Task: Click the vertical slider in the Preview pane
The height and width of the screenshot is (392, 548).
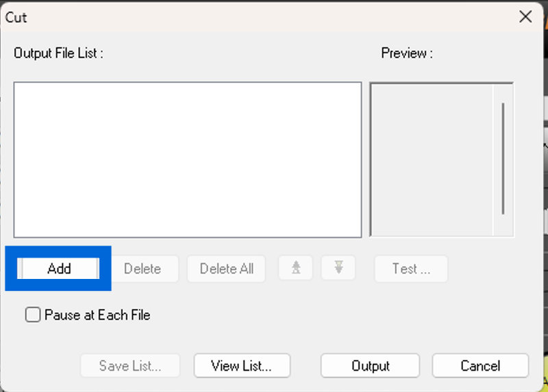Action: tap(503, 158)
